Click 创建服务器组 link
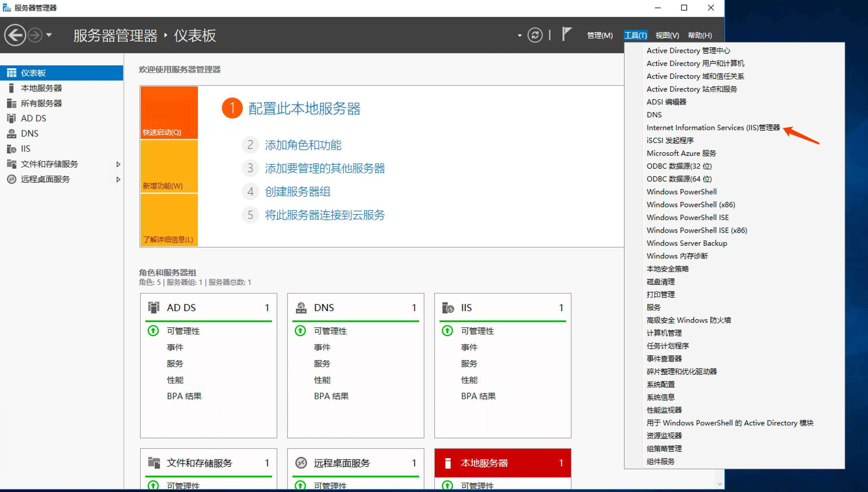The height and width of the screenshot is (492, 868). [297, 192]
